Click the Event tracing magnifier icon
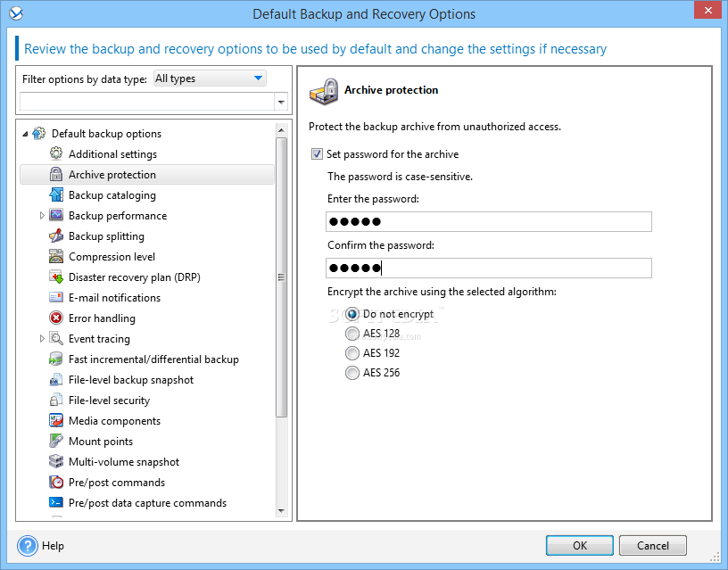 tap(56, 338)
